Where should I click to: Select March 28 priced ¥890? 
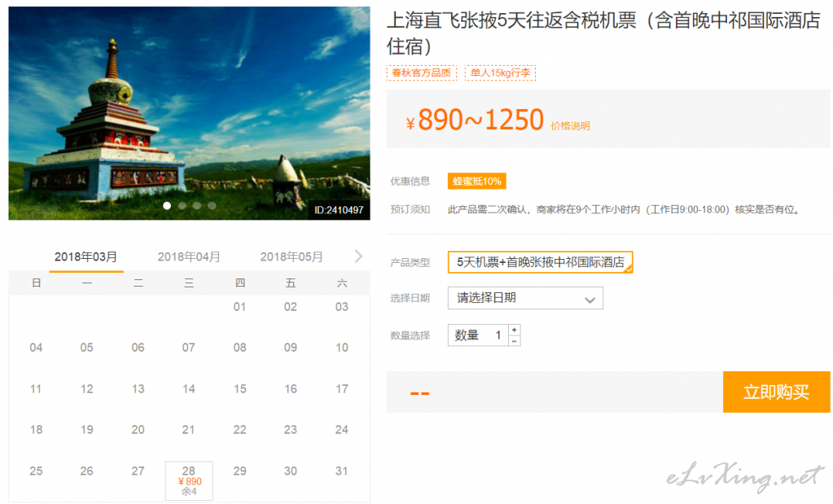[189, 480]
